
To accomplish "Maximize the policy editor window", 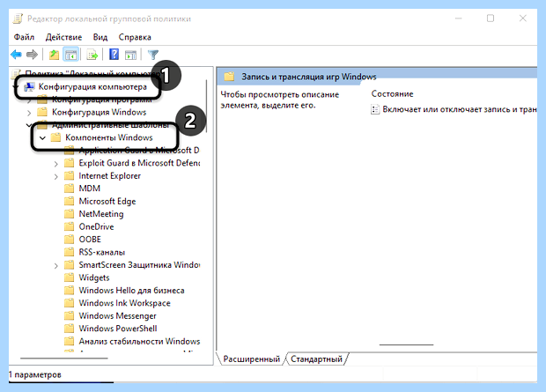I will click(x=491, y=18).
